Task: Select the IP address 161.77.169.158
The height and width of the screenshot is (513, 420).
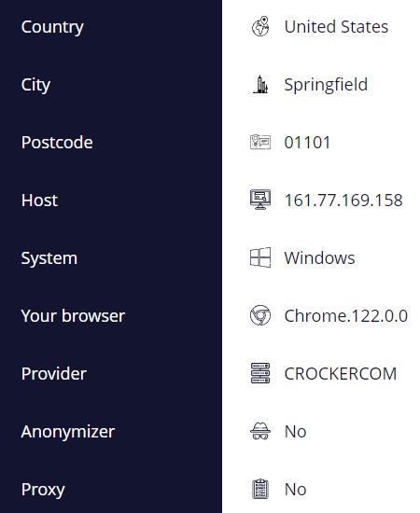Action: pos(343,200)
